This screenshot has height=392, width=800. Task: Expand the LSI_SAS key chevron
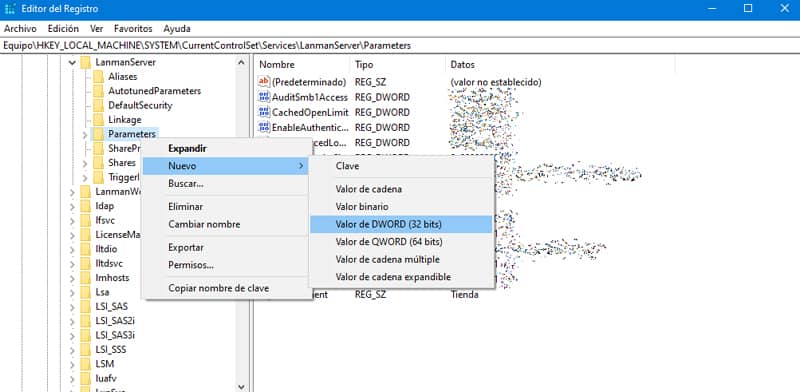72,307
